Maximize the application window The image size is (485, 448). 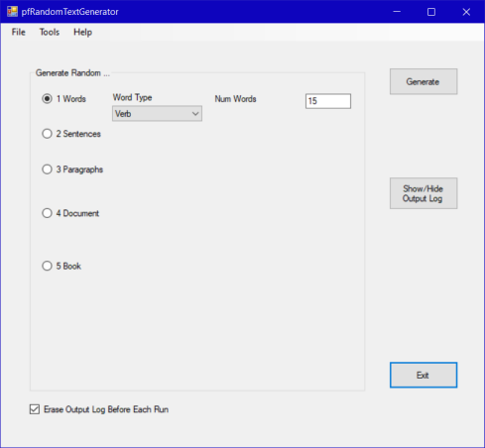click(x=431, y=12)
